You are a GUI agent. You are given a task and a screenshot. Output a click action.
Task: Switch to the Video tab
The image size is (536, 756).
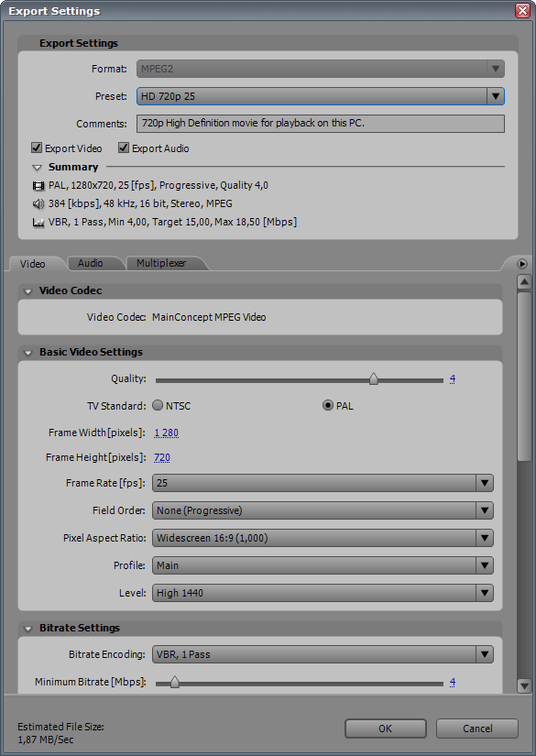click(x=33, y=264)
